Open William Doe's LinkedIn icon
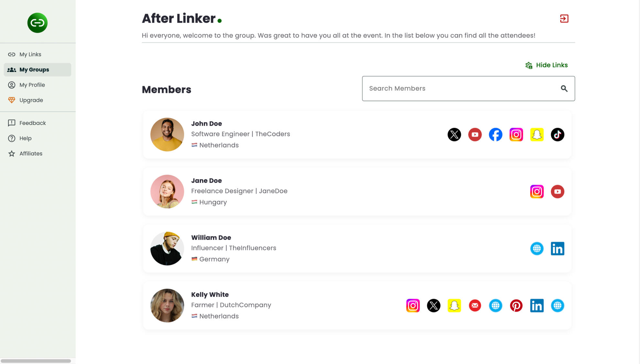Screen dimensions: 640x364 557,249
